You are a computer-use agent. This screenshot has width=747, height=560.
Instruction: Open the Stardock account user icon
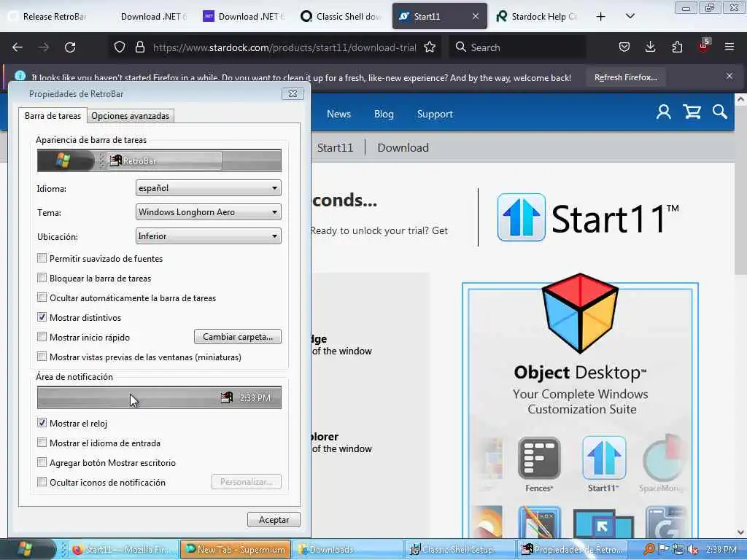(664, 112)
